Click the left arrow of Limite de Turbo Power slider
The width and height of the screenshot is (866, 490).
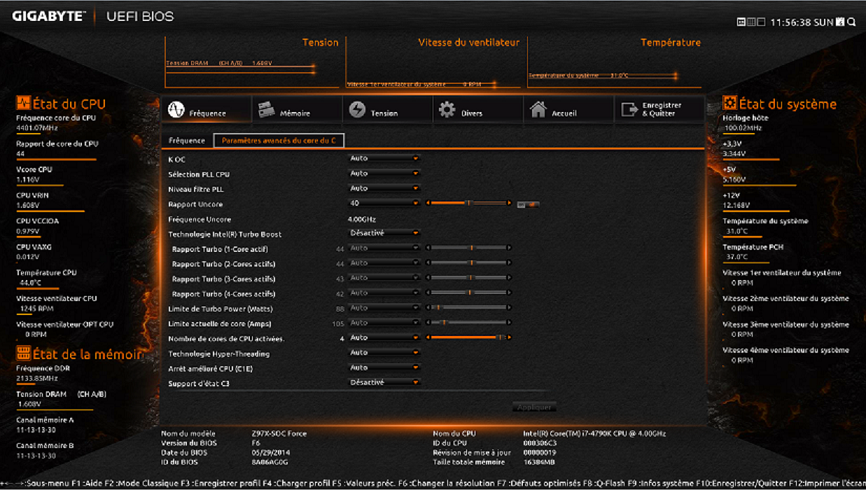point(428,307)
